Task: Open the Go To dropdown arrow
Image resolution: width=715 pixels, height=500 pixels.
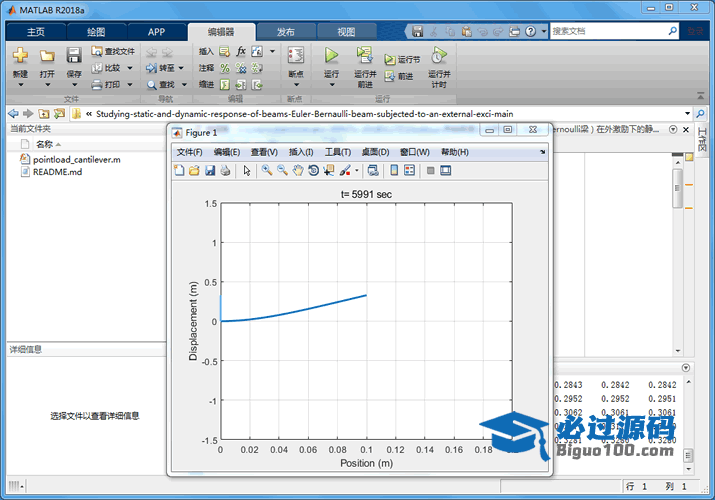Action: (181, 68)
